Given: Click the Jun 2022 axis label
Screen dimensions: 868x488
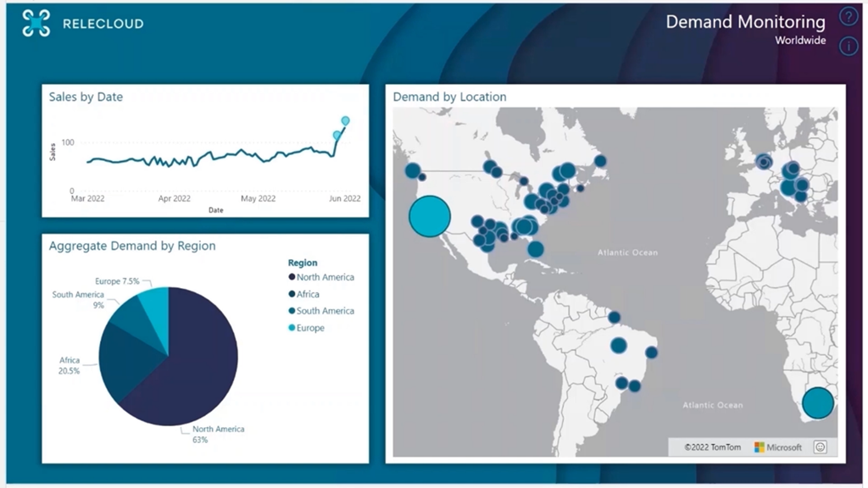Looking at the screenshot, I should point(345,198).
